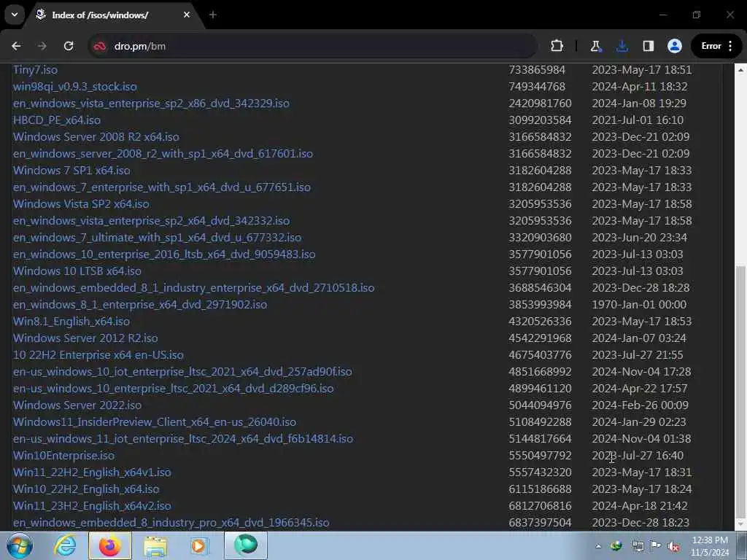747x560 pixels.
Task: Download en_windows_embedded_8_industry_pro_x64_dvd_1966345.iso
Action: point(171,523)
